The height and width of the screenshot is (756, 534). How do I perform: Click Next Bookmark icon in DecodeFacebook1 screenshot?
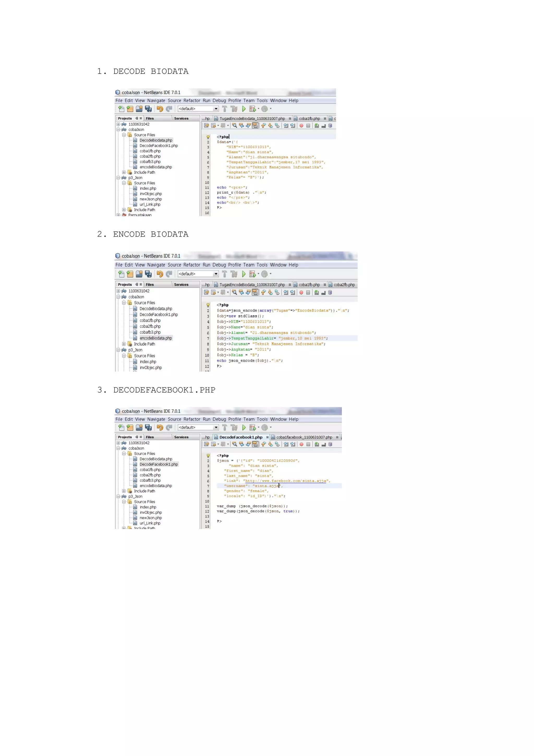(x=270, y=444)
